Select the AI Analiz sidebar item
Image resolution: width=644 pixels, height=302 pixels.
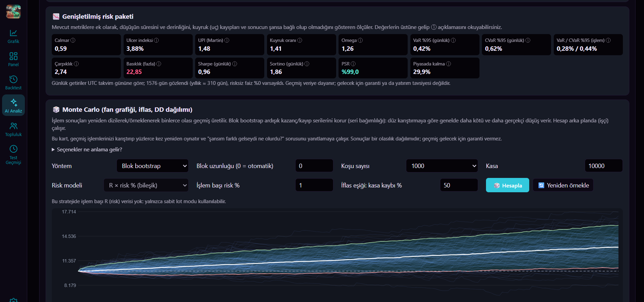13,105
